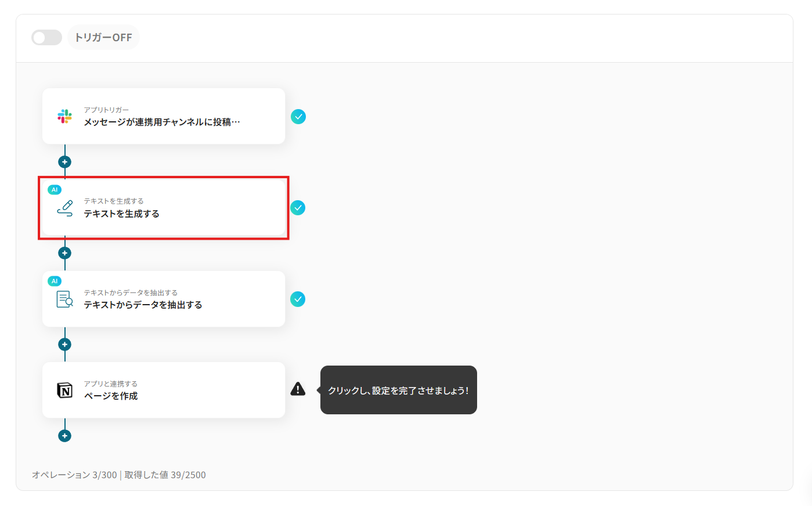812x506 pixels.
Task: Click the Notion icon in ページを作成 card
Action: pos(65,391)
